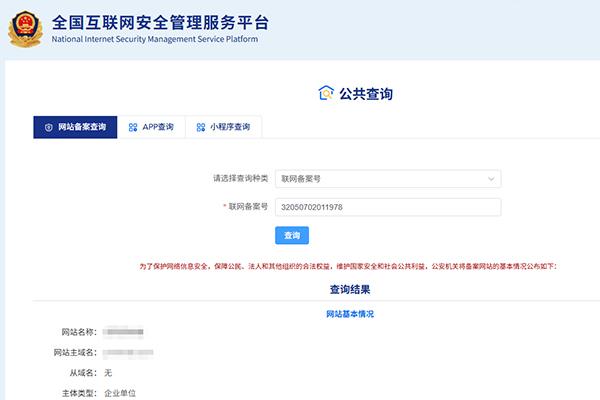
Task: Click the 查询结果 heading
Action: click(x=350, y=290)
